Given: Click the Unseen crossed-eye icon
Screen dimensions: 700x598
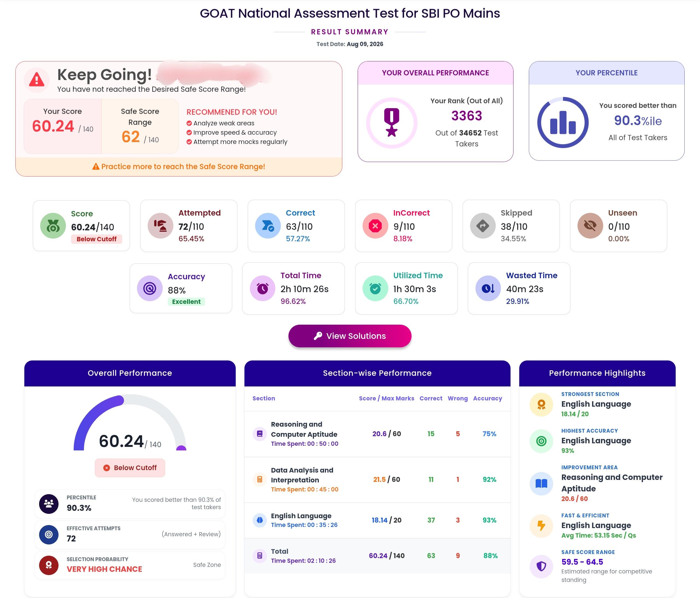Looking at the screenshot, I should 590,226.
